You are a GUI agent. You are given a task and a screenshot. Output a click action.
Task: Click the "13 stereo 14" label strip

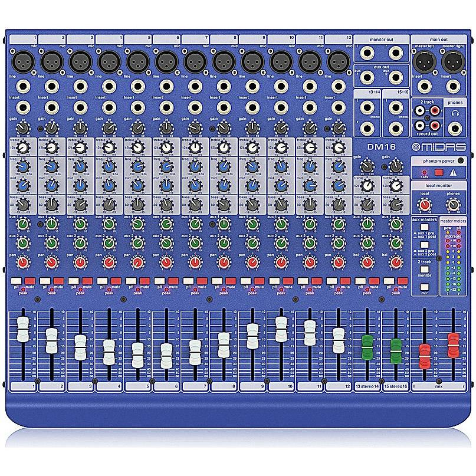(367, 386)
